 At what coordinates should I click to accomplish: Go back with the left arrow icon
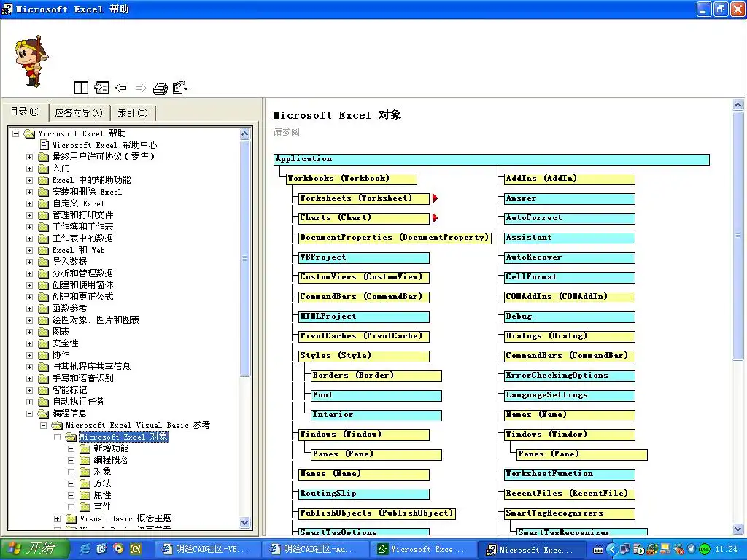[121, 87]
